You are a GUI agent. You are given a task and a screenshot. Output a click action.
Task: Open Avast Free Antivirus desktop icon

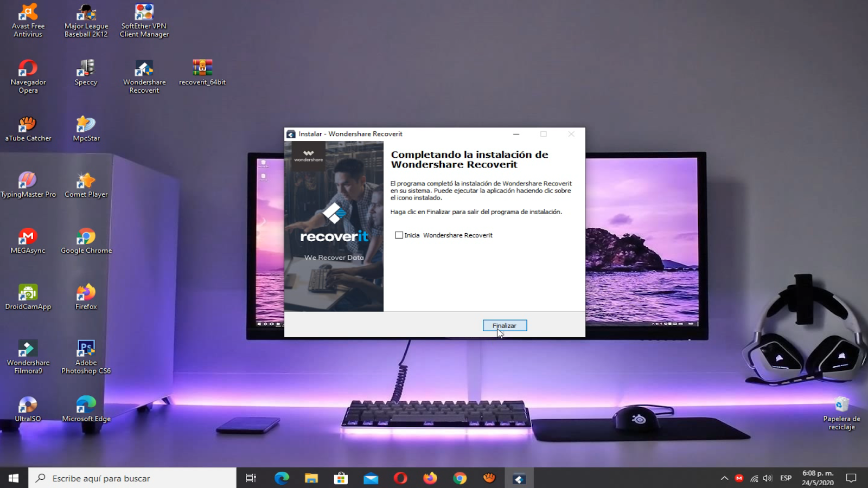[28, 21]
